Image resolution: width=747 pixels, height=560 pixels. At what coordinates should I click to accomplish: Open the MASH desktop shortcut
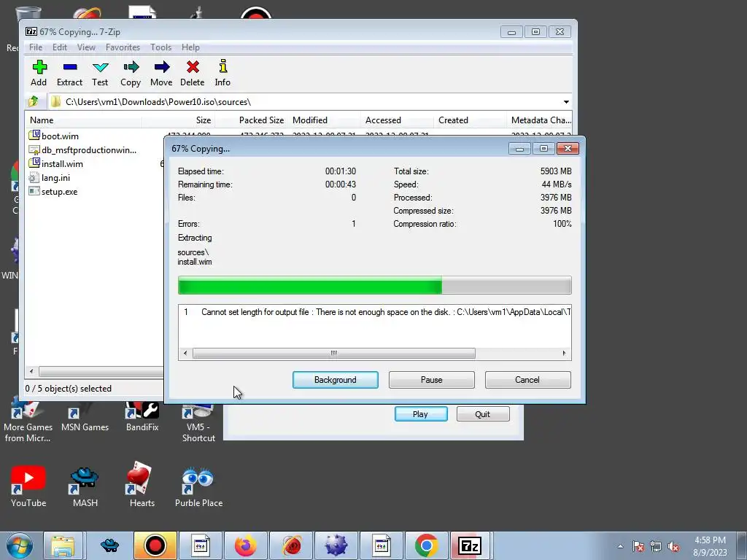(x=85, y=485)
